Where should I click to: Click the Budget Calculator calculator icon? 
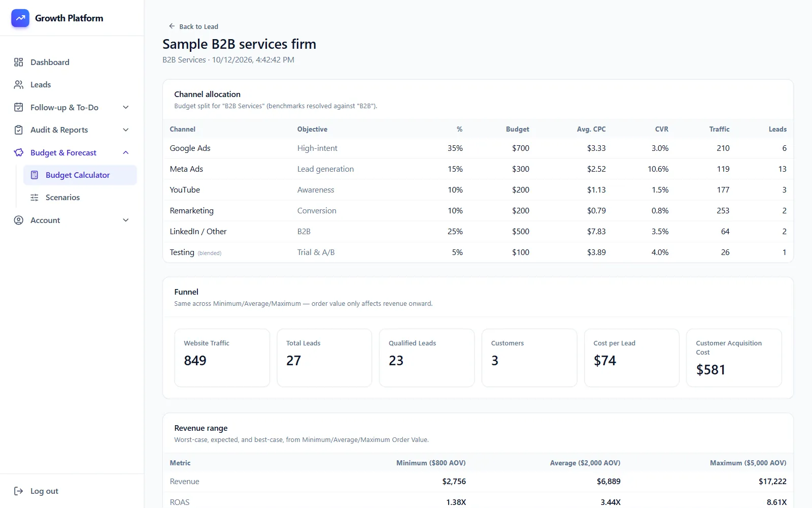coord(35,175)
